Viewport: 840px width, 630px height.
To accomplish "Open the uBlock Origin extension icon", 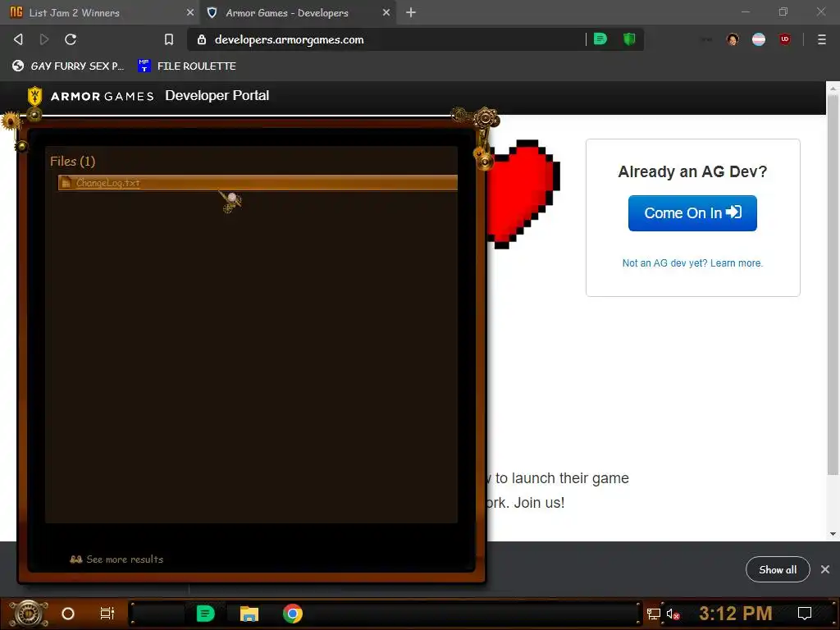I will (785, 39).
